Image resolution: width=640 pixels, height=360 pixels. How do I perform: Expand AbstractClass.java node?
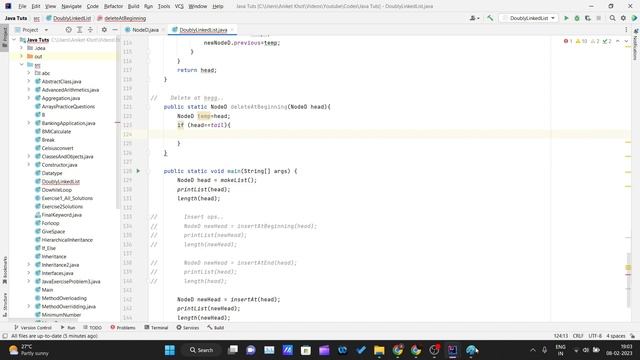click(29, 81)
